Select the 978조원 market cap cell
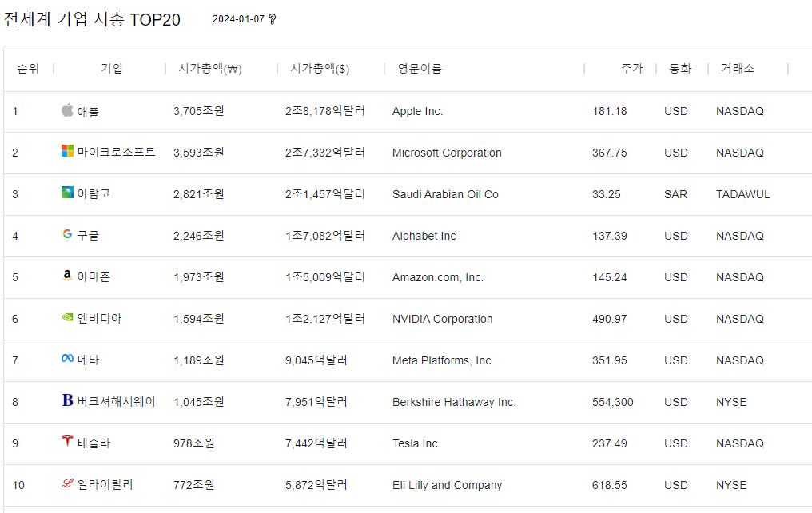The image size is (812, 513). [193, 443]
